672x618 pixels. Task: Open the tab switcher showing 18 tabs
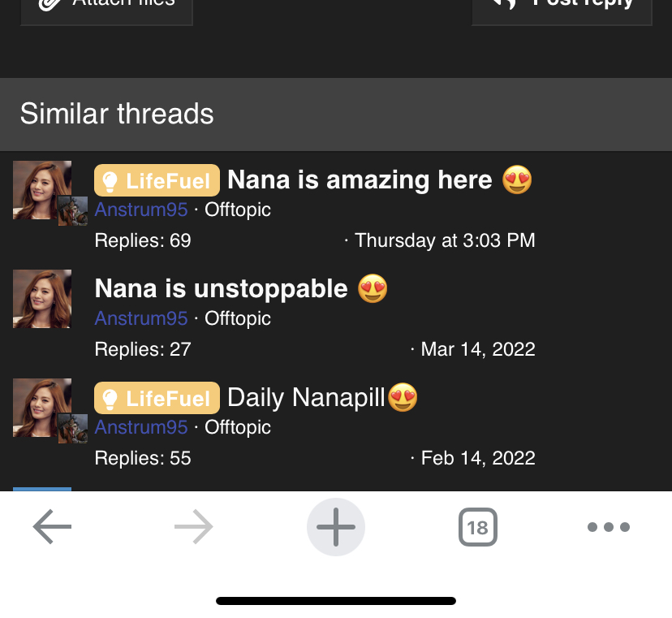(x=478, y=527)
